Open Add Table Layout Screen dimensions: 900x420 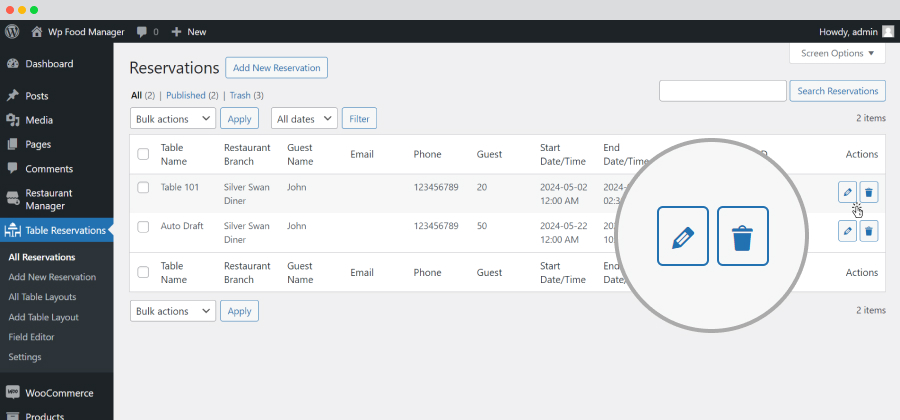(x=44, y=317)
